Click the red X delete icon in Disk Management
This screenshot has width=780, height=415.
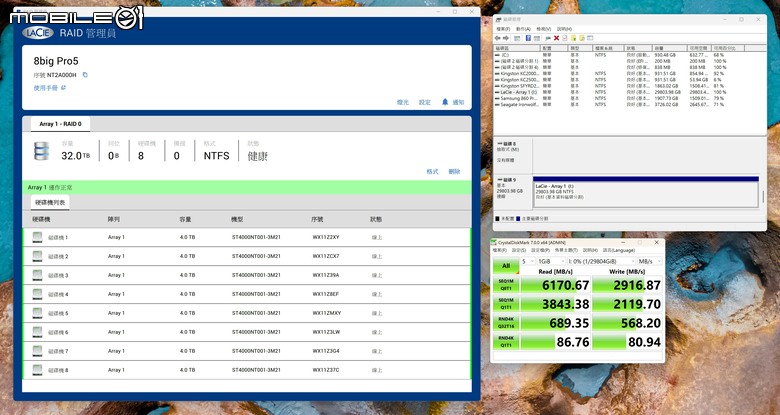557,38
